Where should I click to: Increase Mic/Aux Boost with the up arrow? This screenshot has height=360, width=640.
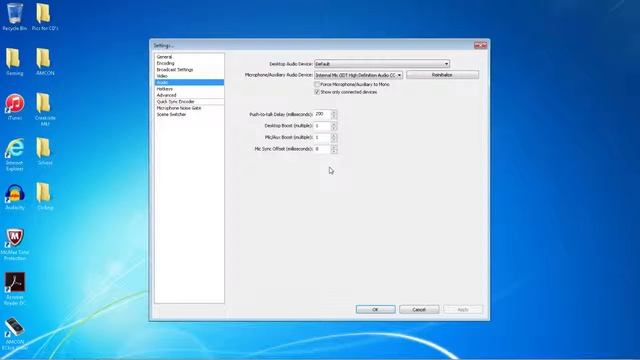334,135
